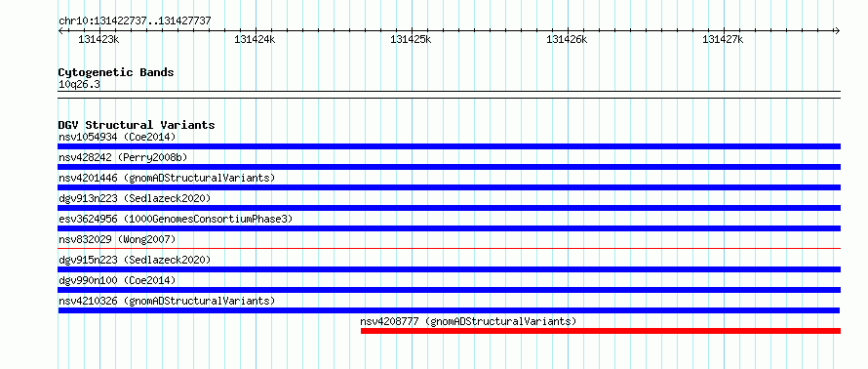
Task: Click the blue bar under esv3624956
Action: pos(449,228)
